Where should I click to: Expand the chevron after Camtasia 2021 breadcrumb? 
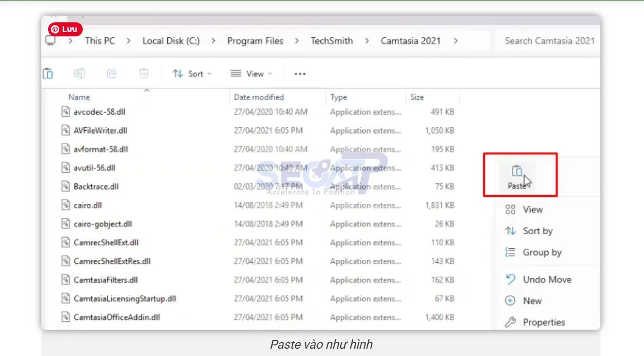point(457,40)
